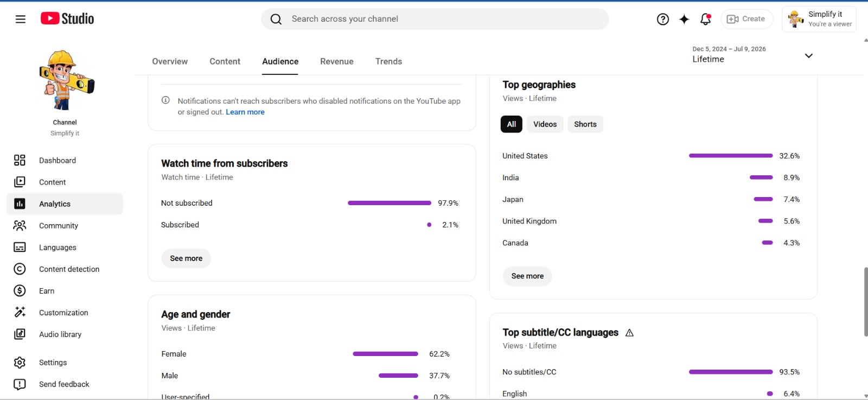Click the Languages subtitles icon
The image size is (868, 400).
tap(20, 247)
